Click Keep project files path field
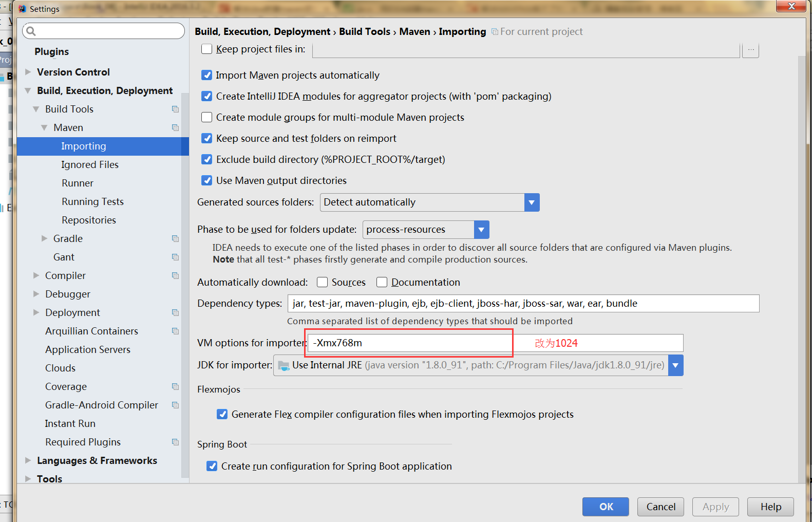This screenshot has height=522, width=812. click(526, 50)
